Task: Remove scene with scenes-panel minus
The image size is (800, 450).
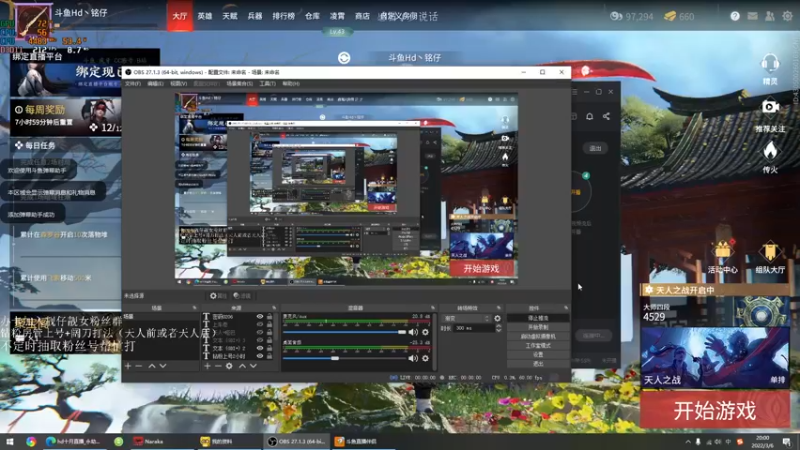Action: (139, 366)
